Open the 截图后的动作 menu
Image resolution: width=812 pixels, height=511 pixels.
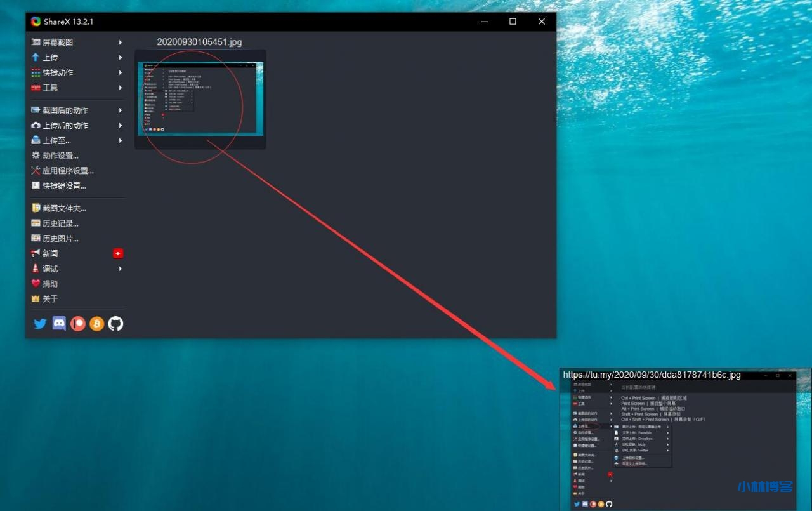pyautogui.click(x=65, y=110)
